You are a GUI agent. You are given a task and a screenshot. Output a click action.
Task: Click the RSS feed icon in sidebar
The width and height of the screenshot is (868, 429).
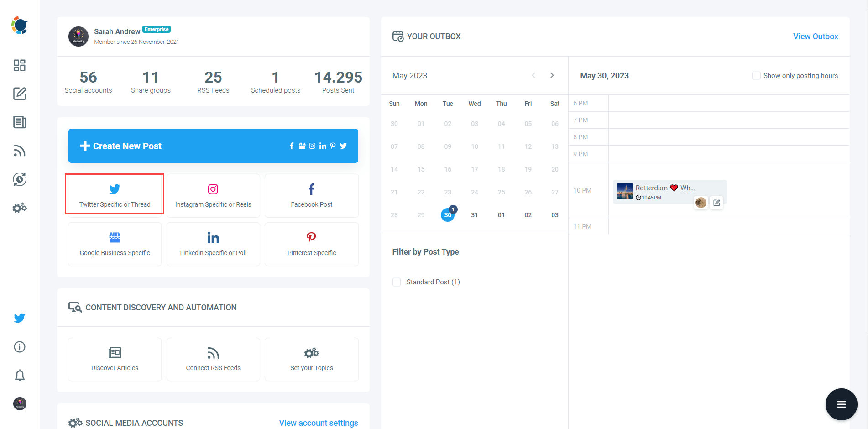click(19, 151)
